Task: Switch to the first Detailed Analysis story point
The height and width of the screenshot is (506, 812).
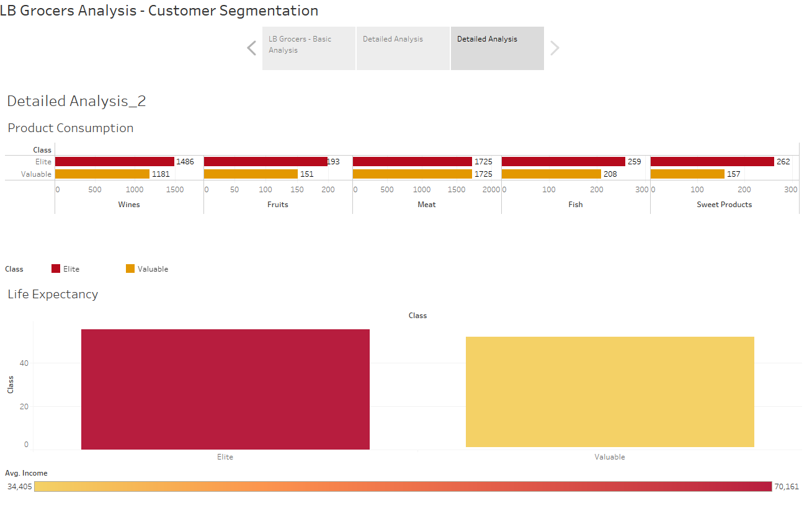Action: pos(403,48)
